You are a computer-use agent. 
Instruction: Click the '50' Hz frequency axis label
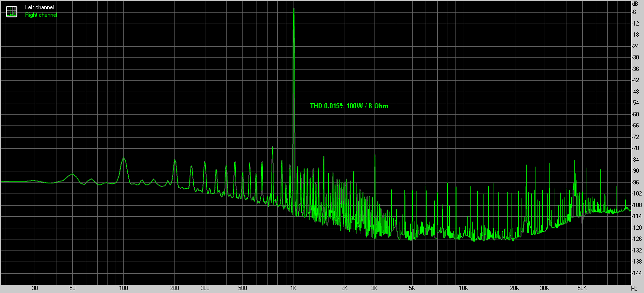[72, 288]
